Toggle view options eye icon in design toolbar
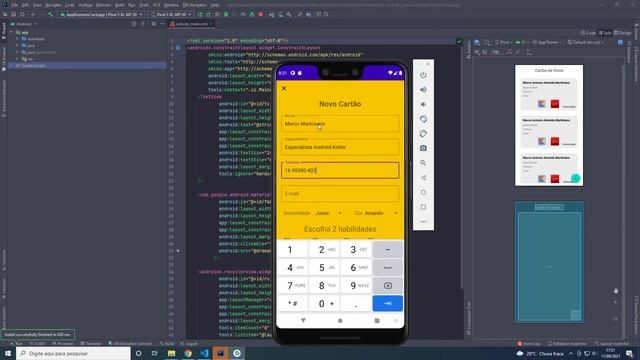The image size is (640, 360). 477,52
